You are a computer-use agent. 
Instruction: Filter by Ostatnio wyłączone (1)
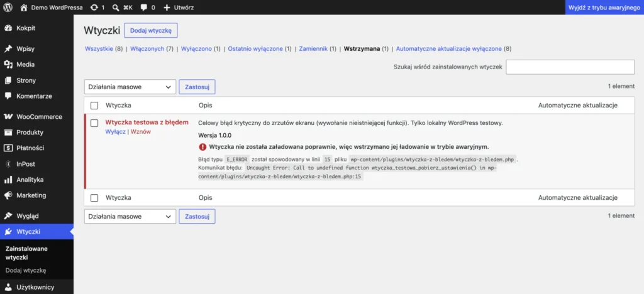(260, 49)
